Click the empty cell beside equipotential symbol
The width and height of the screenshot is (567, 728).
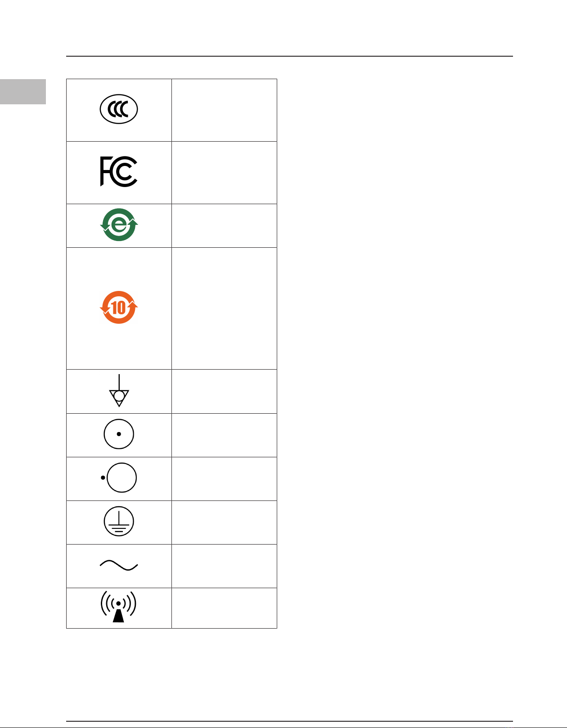(x=224, y=392)
